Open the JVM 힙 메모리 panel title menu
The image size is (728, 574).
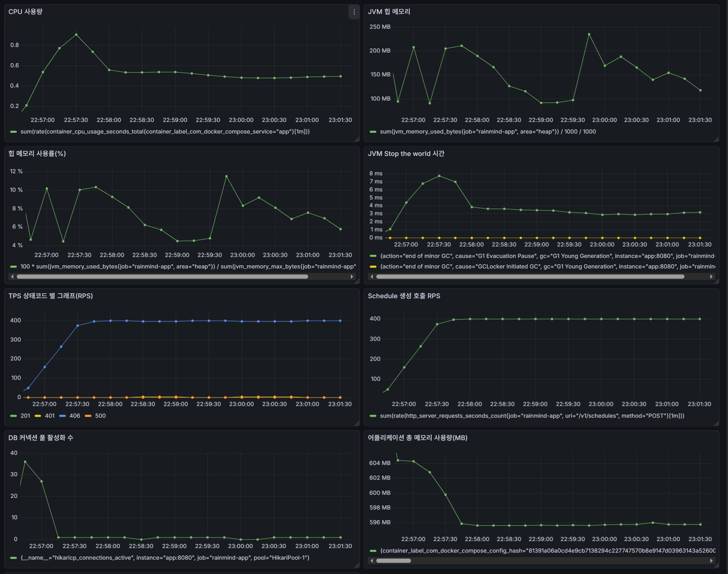(389, 12)
